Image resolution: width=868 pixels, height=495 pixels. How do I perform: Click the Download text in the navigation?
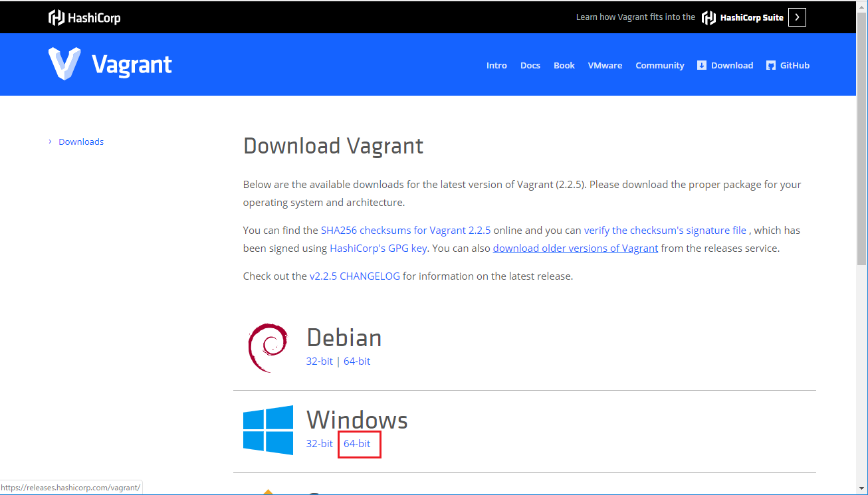[x=732, y=65]
